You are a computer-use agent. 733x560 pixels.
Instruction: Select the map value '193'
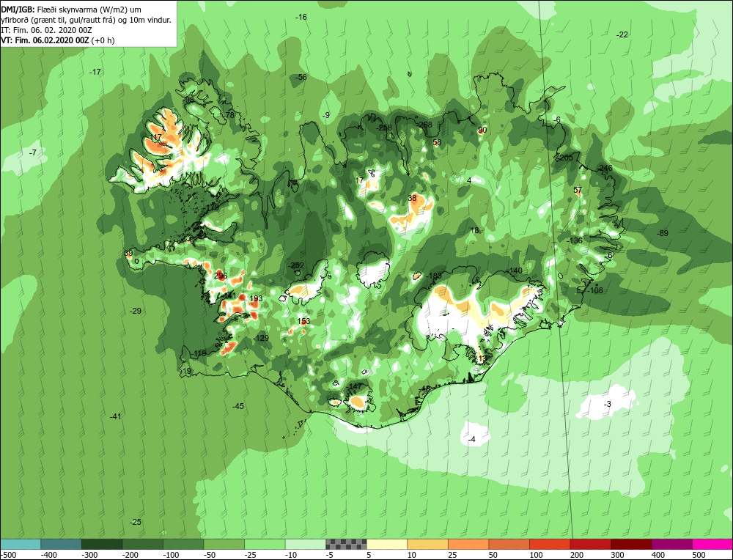pyautogui.click(x=256, y=298)
